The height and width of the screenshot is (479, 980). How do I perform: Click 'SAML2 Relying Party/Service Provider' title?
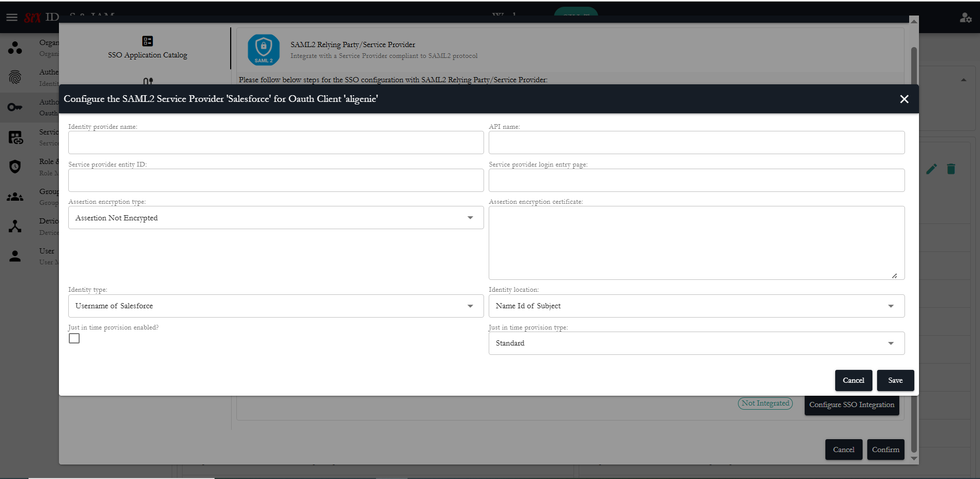[x=353, y=44]
